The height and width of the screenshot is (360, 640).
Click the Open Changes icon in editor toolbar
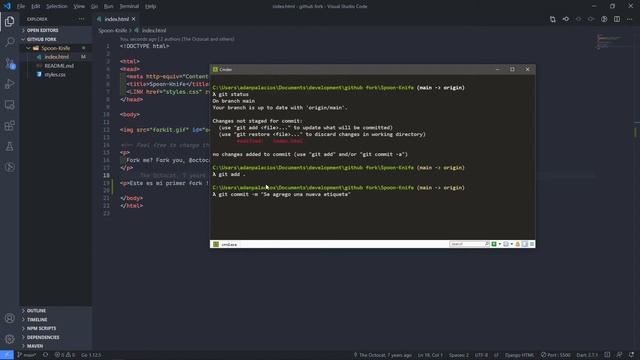click(x=552, y=19)
